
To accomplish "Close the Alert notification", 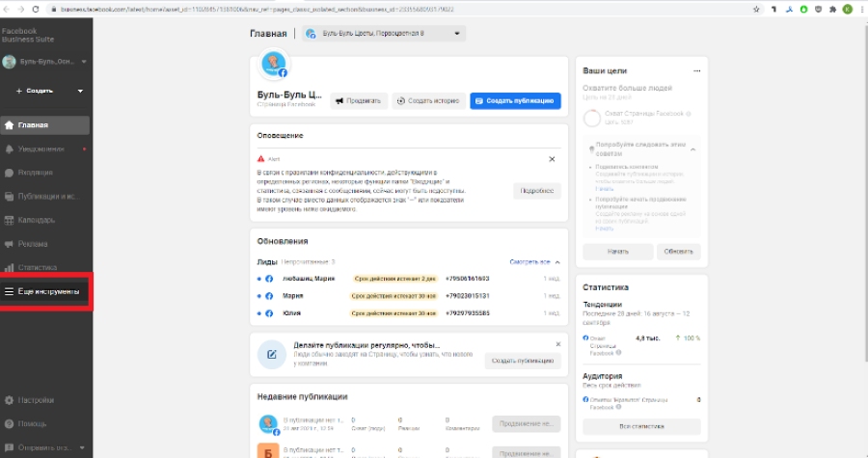I will tap(552, 159).
